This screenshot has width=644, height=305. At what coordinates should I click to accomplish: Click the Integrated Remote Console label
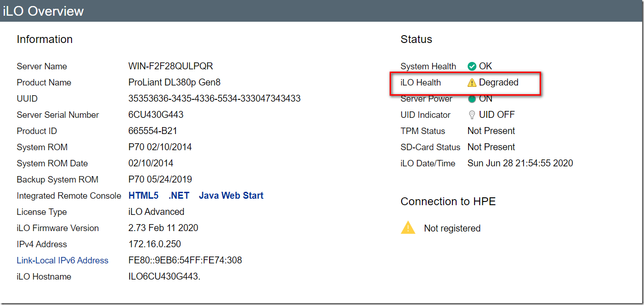pos(69,195)
